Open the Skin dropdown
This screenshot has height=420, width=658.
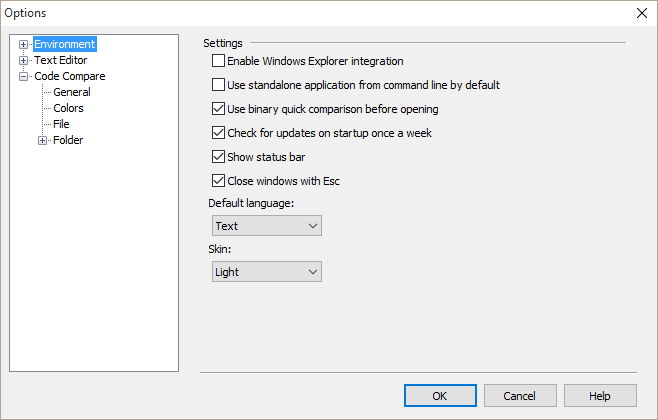coord(266,272)
